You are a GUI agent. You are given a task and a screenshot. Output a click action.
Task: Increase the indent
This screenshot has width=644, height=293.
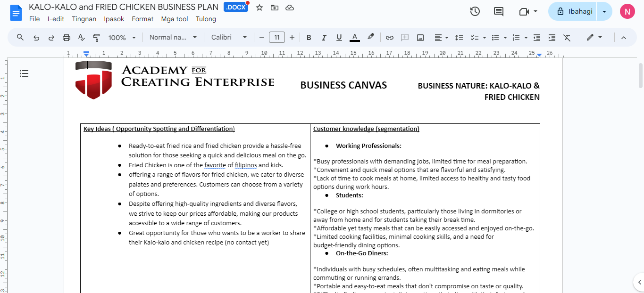click(x=552, y=37)
